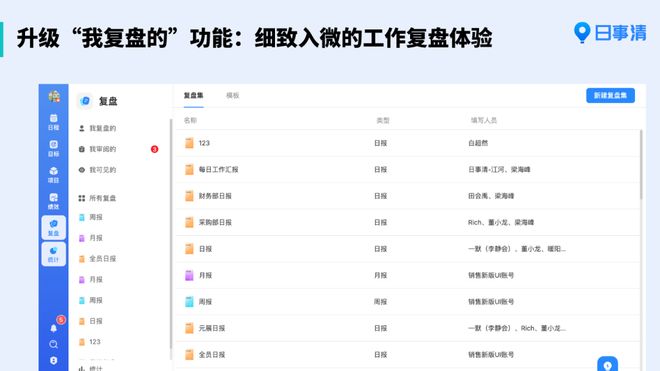Screen dimensions: 660x371
Task: Click the 新建复盘集 button
Action: 610,96
